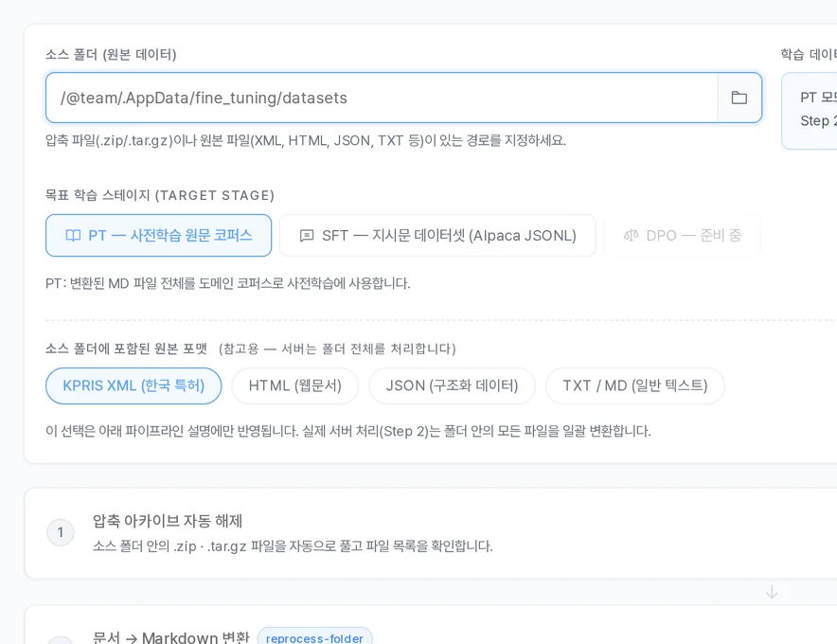Image resolution: width=837 pixels, height=644 pixels.
Task: Click the book icon in PT button
Action: click(x=73, y=236)
